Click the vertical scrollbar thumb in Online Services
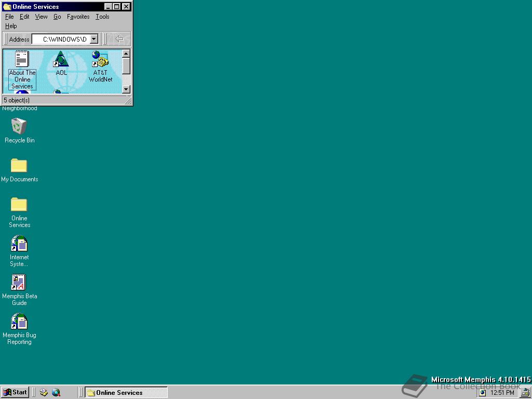The image size is (532, 399). point(126,66)
